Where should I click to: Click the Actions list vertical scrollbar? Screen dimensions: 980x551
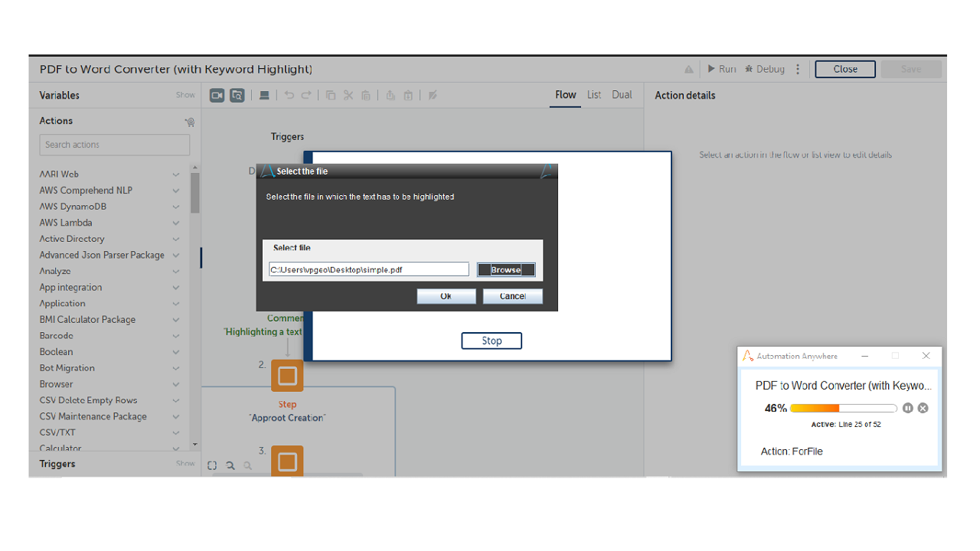pos(195,193)
